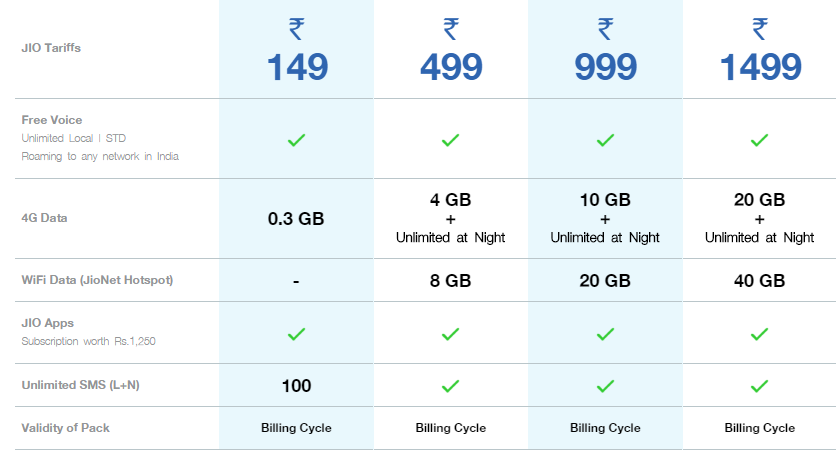
Task: Select the 999 tariff price
Action: (x=605, y=67)
